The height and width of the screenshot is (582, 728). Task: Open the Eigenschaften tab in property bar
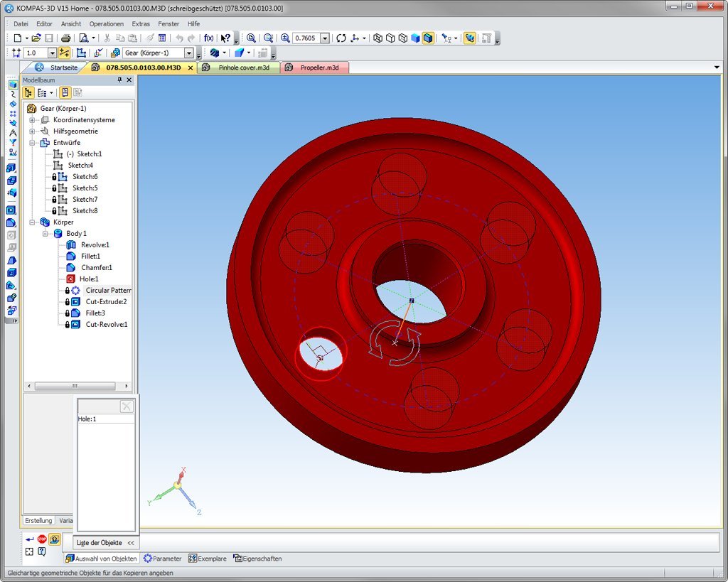tap(257, 559)
